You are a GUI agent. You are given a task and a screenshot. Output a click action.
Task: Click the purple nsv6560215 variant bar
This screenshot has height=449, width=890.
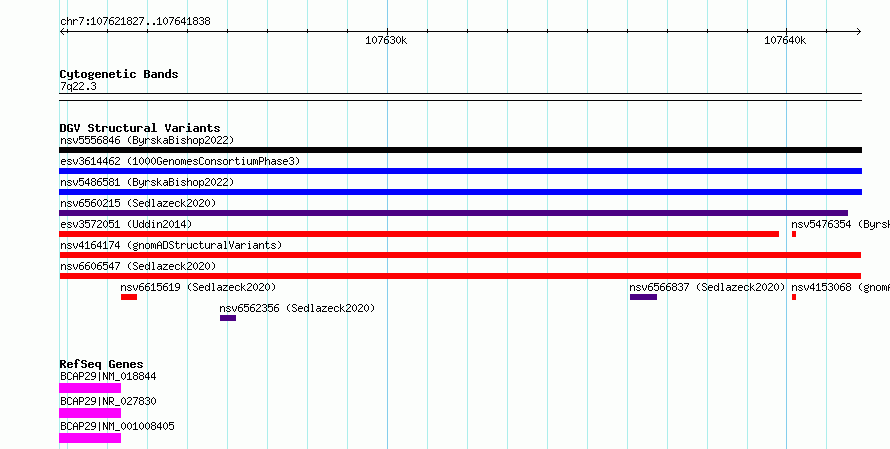coord(454,213)
